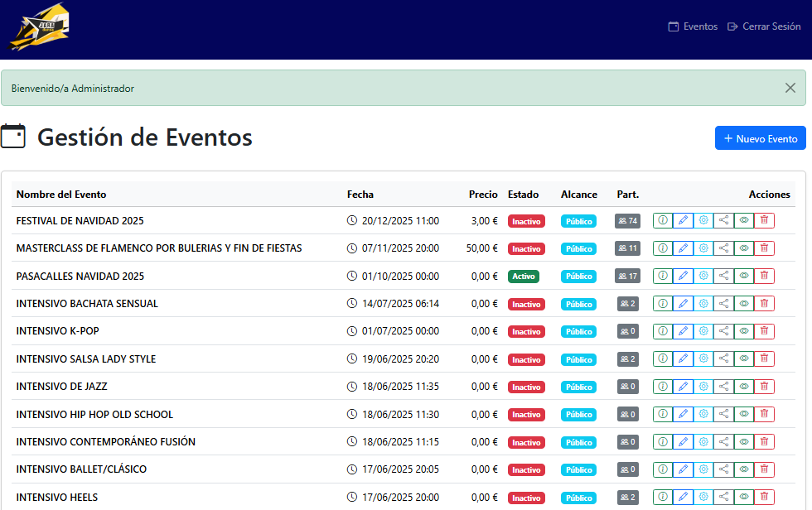The width and height of the screenshot is (812, 510).
Task: Open the FESTIVAL DE NAVIDAD 2025 event name
Action: [x=80, y=221]
